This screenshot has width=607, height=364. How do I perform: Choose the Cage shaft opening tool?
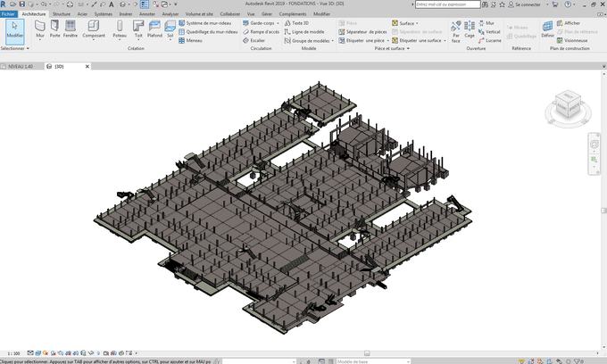click(x=470, y=30)
